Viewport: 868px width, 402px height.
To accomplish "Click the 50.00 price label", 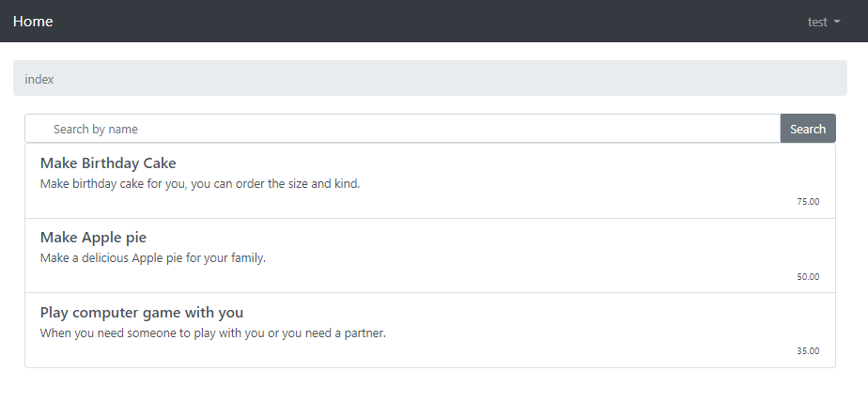I will pyautogui.click(x=808, y=277).
